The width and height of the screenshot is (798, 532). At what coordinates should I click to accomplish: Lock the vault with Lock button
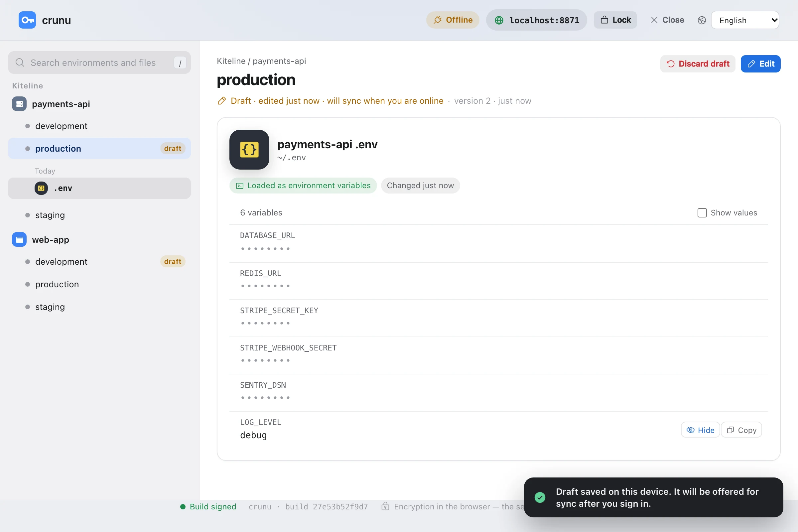pyautogui.click(x=615, y=20)
